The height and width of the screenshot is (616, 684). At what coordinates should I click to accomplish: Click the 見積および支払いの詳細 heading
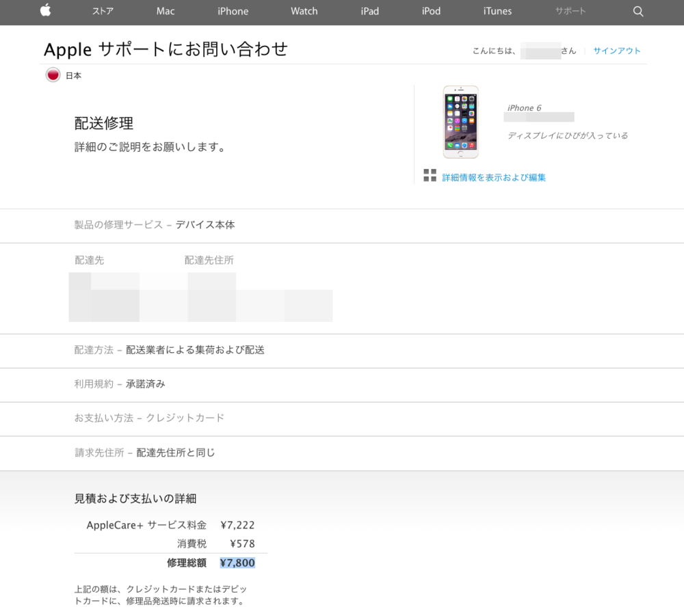point(135,498)
